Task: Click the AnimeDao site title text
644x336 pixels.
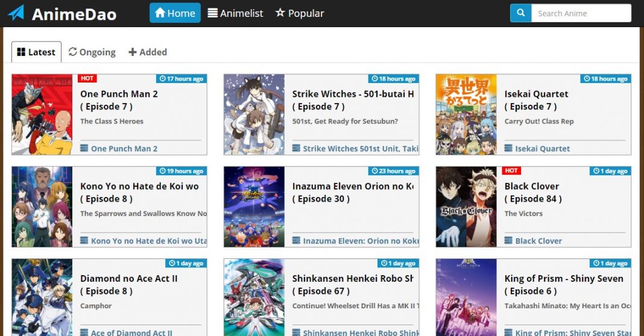Action: click(x=74, y=14)
